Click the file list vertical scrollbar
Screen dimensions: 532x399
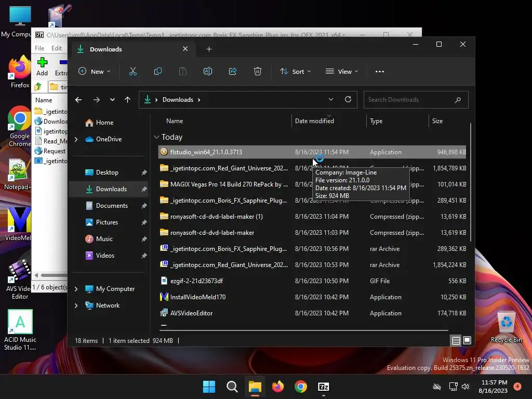[x=470, y=182]
